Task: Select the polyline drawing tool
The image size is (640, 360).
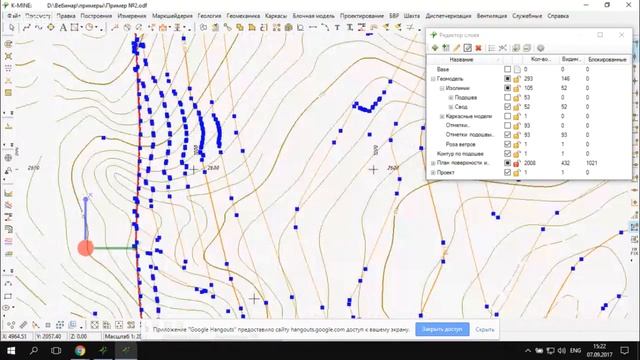Action: pyautogui.click(x=27, y=27)
